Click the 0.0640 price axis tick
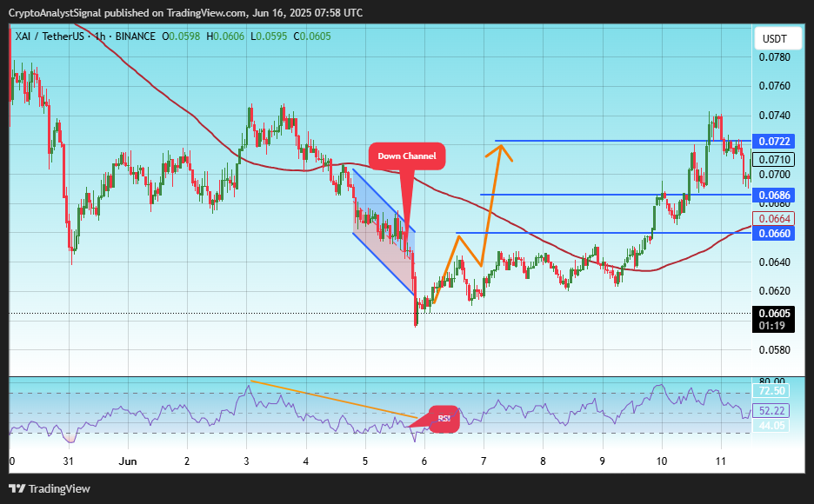 775,262
